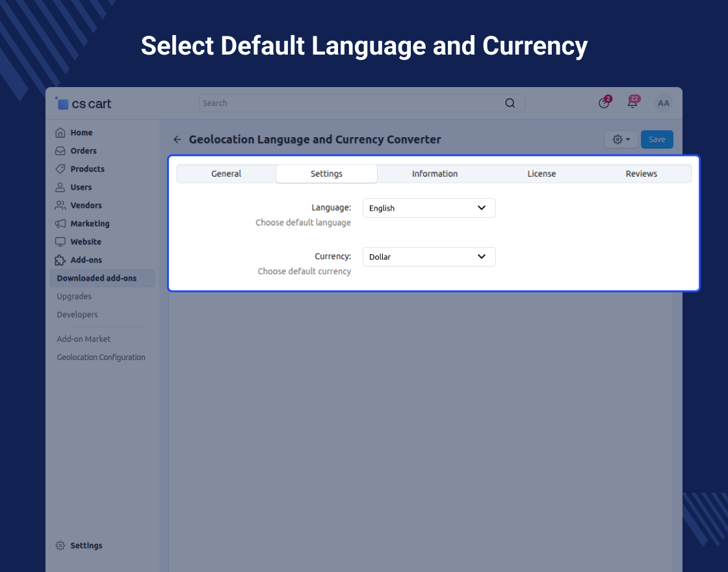728x572 pixels.
Task: Expand the Language dropdown
Action: click(x=429, y=208)
